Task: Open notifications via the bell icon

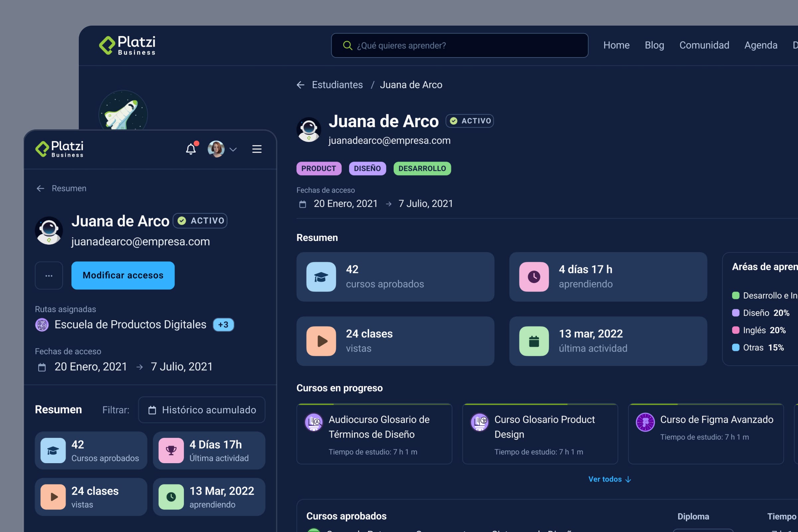Action: [x=191, y=149]
